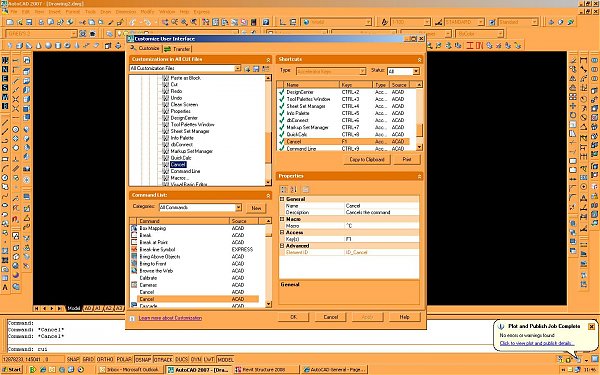Toggle DYN input in status bar
600x375 pixels.
(x=196, y=359)
